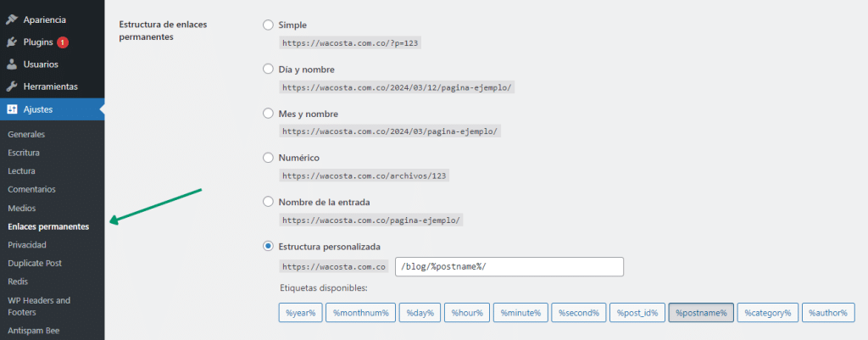Select the Día y nombre option

(x=269, y=70)
